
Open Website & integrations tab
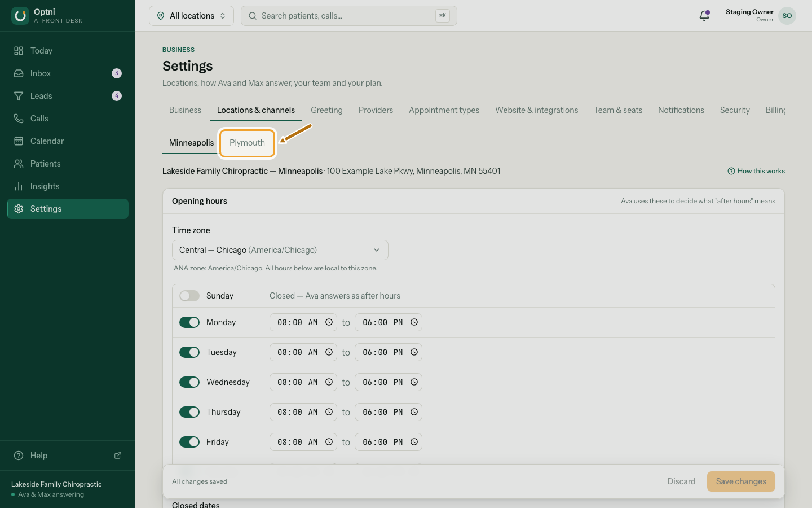tap(537, 110)
